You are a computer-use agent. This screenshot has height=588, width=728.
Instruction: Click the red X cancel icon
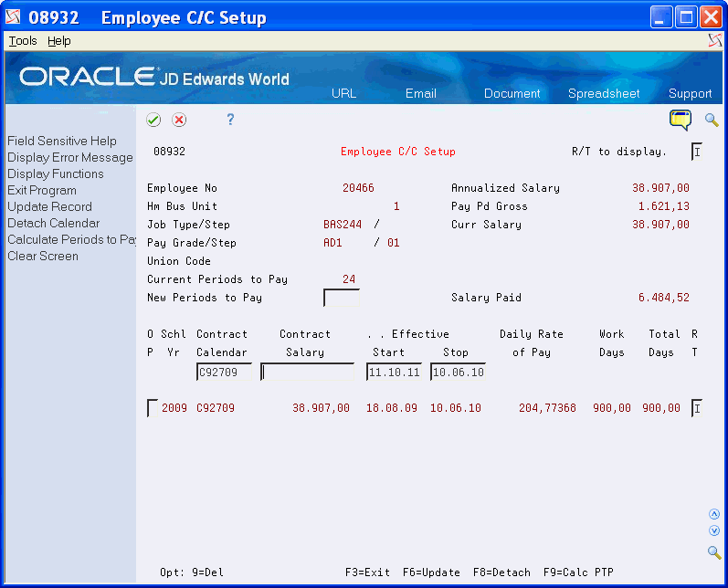tap(179, 120)
